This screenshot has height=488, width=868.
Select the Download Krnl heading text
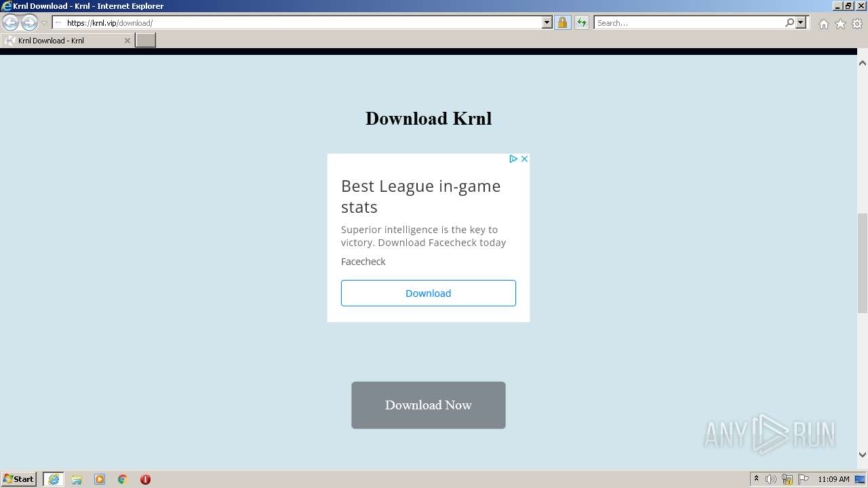point(429,119)
